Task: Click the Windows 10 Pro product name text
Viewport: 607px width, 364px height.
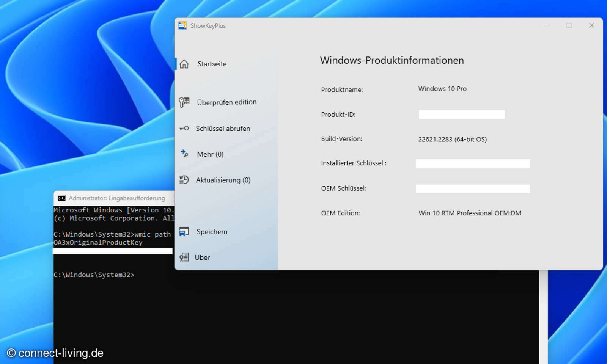Action: pyautogui.click(x=442, y=89)
